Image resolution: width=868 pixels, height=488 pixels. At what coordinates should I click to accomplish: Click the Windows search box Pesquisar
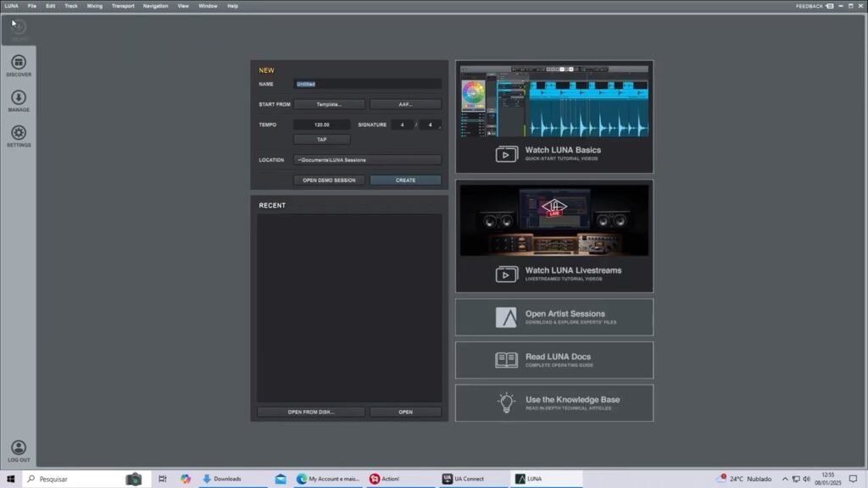(x=86, y=479)
